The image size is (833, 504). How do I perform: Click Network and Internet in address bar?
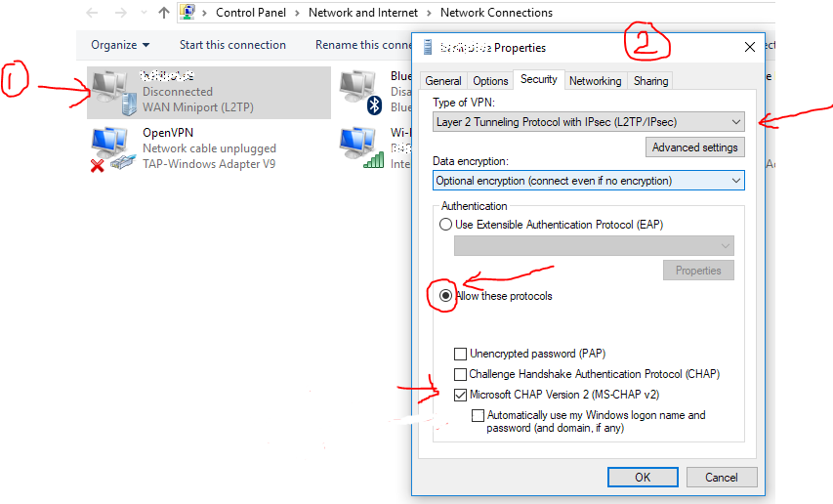362,13
